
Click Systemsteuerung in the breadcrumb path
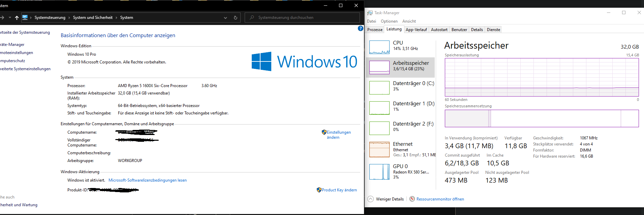tap(50, 18)
